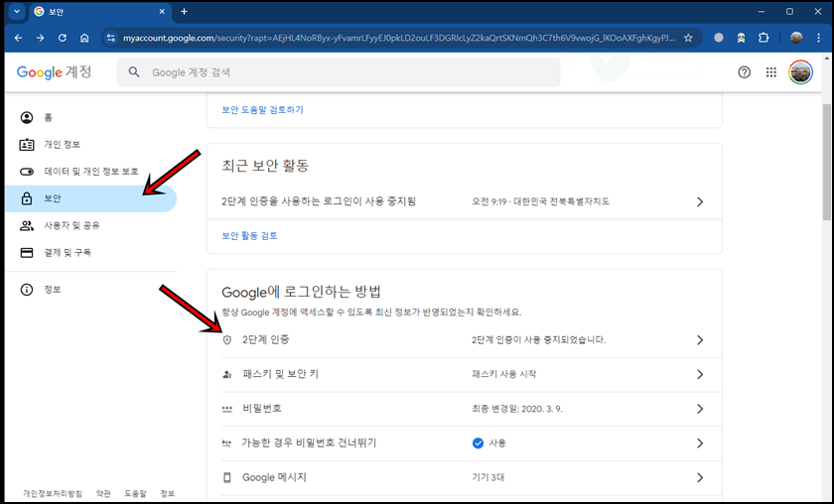
Task: Open the Google Help question mark icon
Action: pos(744,72)
